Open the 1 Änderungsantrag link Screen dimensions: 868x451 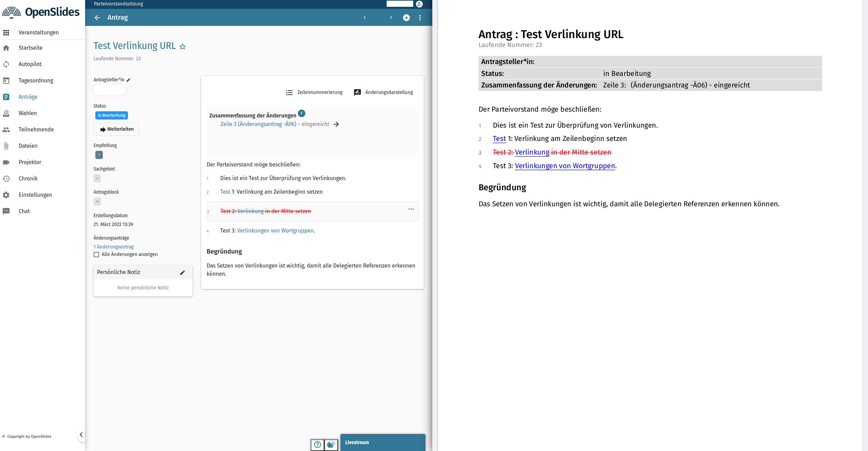[x=113, y=246]
